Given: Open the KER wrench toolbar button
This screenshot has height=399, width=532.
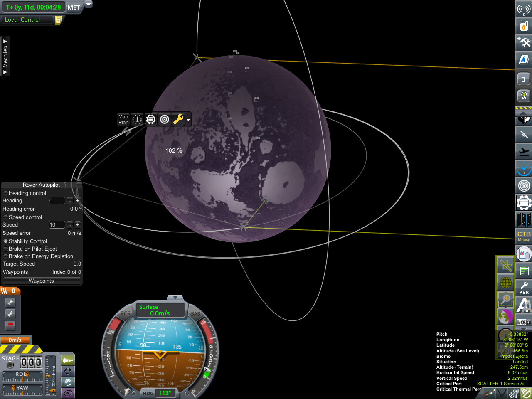Looking at the screenshot, I should pyautogui.click(x=524, y=288).
